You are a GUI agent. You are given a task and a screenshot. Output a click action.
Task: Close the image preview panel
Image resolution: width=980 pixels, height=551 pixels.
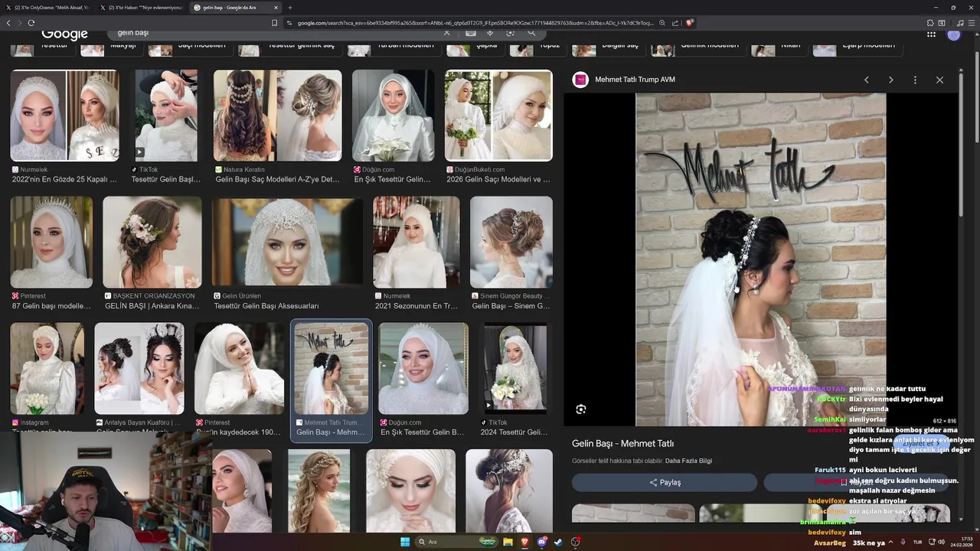coord(939,80)
